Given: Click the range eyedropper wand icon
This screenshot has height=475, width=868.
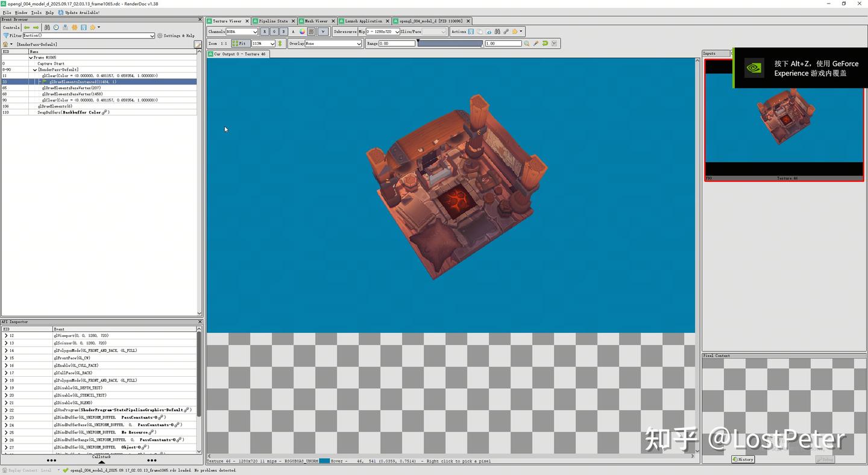Looking at the screenshot, I should 536,43.
